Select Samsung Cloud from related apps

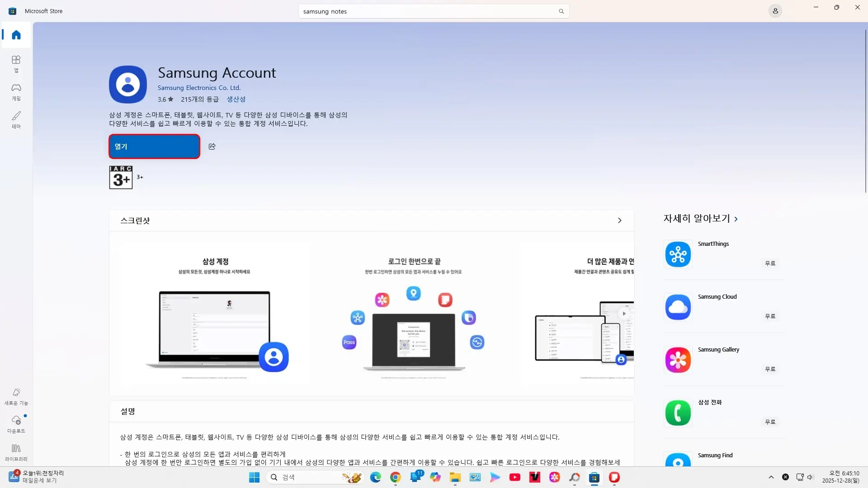(717, 297)
